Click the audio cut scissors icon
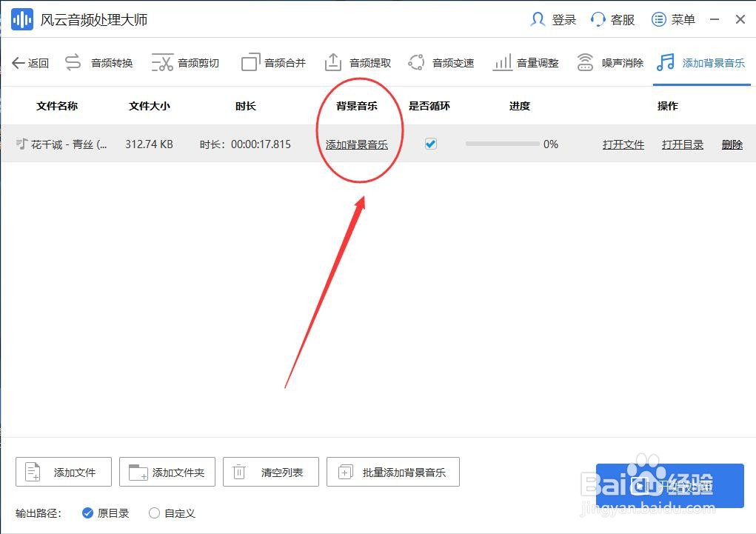 pyautogui.click(x=162, y=63)
